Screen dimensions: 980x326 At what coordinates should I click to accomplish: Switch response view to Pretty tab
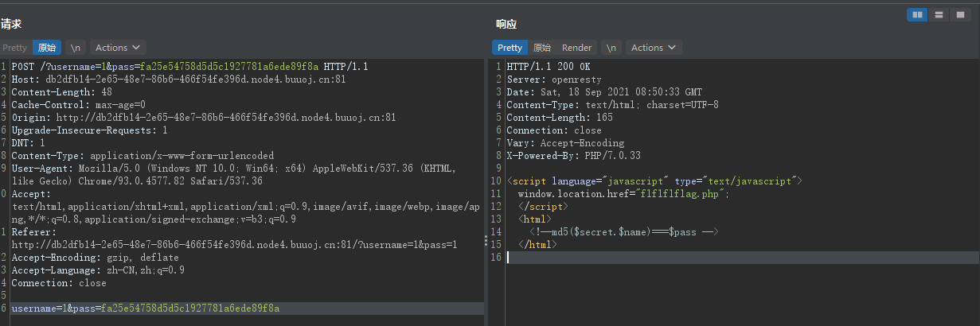[x=510, y=48]
